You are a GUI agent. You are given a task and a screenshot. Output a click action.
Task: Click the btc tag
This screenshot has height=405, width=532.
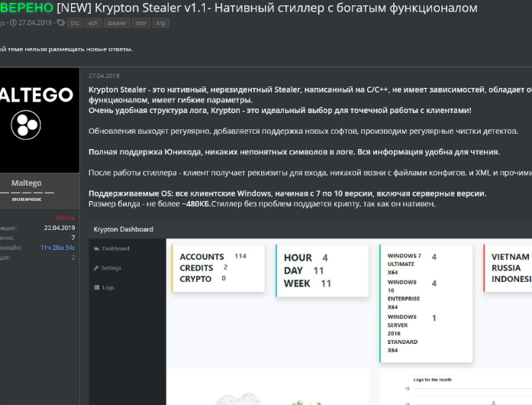click(x=75, y=23)
